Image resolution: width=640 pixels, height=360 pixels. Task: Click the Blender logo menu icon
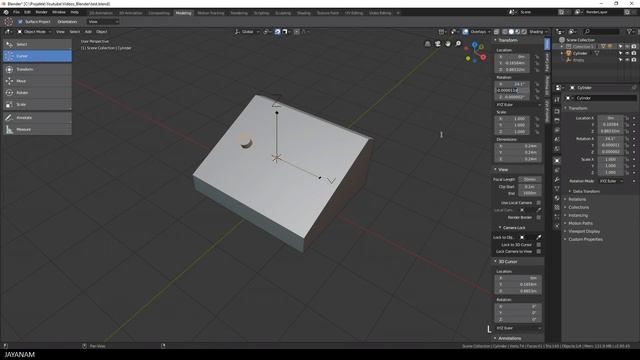pyautogui.click(x=6, y=12)
